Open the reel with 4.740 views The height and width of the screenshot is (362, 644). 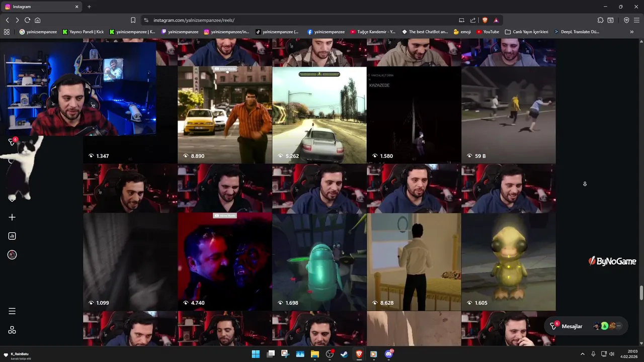coord(225,237)
